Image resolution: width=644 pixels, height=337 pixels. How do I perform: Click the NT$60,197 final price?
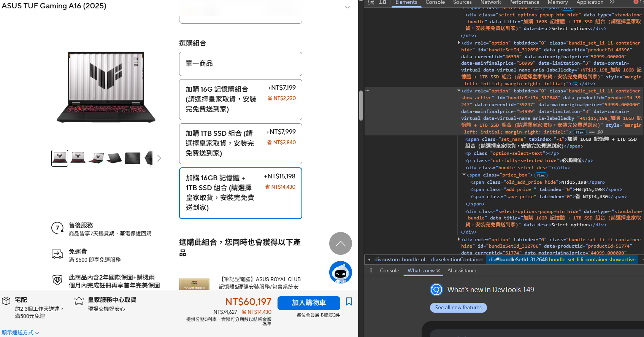248,302
